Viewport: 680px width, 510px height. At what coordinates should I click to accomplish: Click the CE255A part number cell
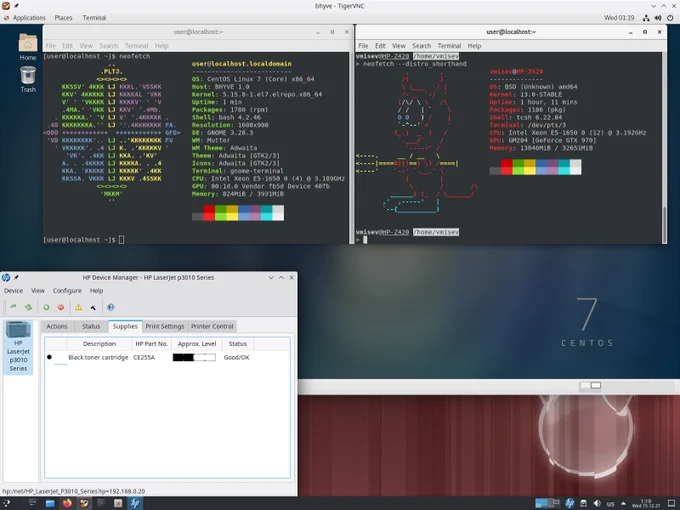pyautogui.click(x=144, y=357)
